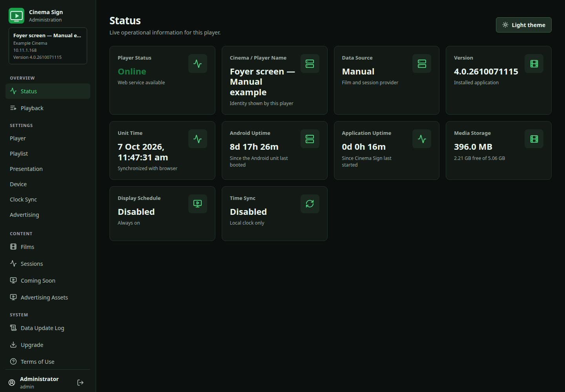Open the Coming Soon page
Viewport: 565px width, 392px height.
point(48,280)
